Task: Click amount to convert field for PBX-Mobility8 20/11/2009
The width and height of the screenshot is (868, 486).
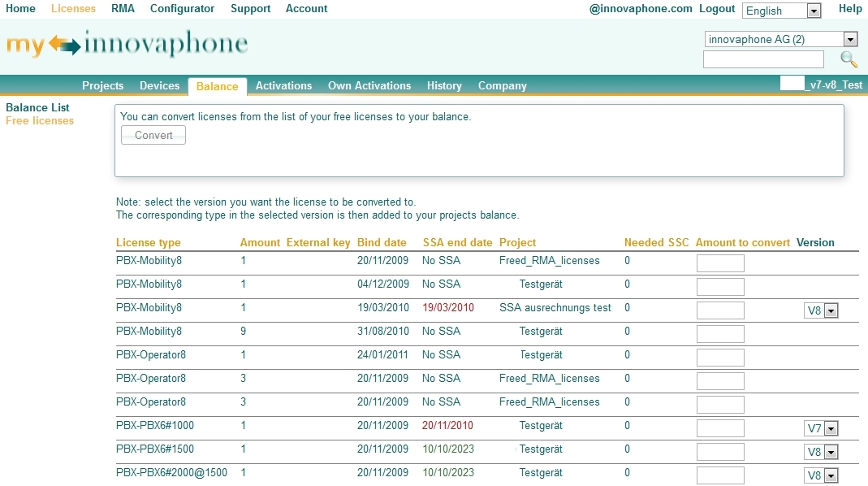Action: pyautogui.click(x=720, y=263)
